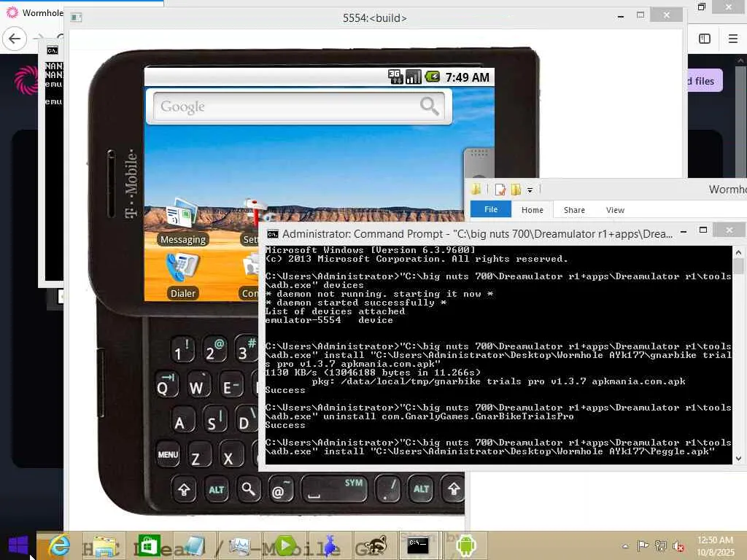Click the "emulator-5554 device" line in Command Prompt
747x560 pixels.
click(329, 320)
